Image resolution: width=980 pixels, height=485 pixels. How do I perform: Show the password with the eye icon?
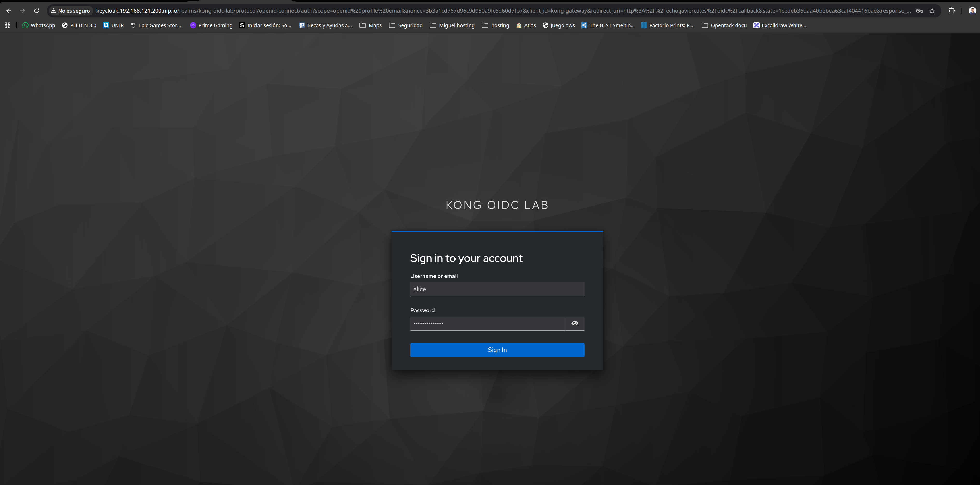(575, 323)
